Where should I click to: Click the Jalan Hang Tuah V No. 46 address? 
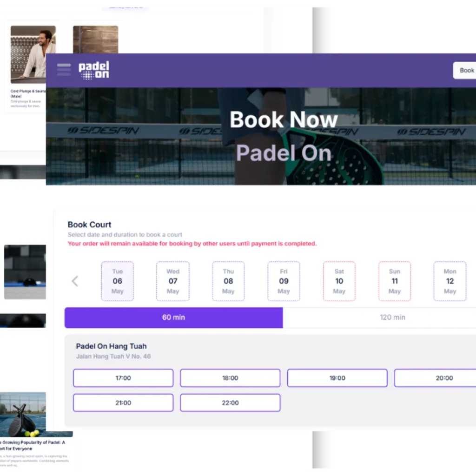pyautogui.click(x=113, y=357)
